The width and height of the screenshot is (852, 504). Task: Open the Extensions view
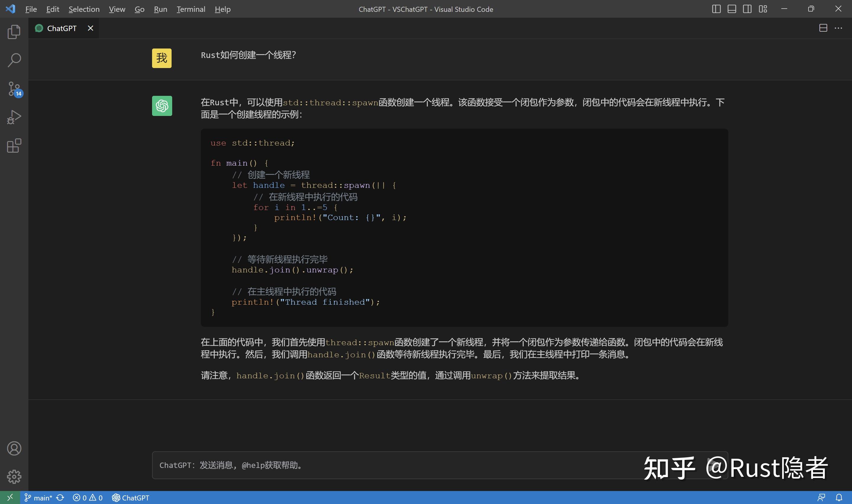[14, 146]
